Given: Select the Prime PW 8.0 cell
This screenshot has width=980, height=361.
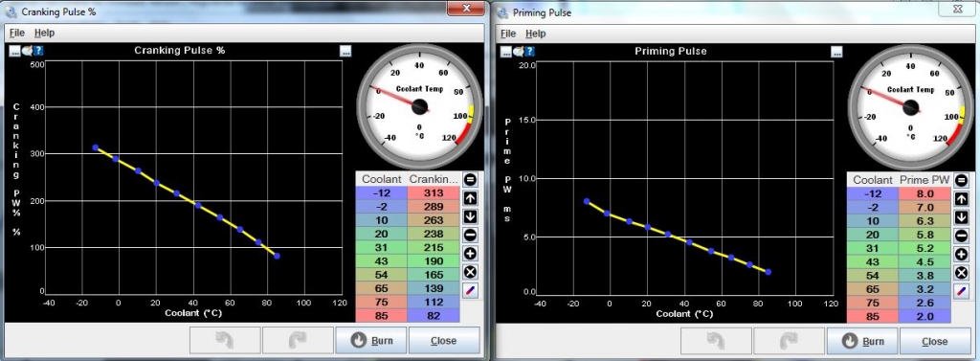Looking at the screenshot, I should (x=925, y=193).
